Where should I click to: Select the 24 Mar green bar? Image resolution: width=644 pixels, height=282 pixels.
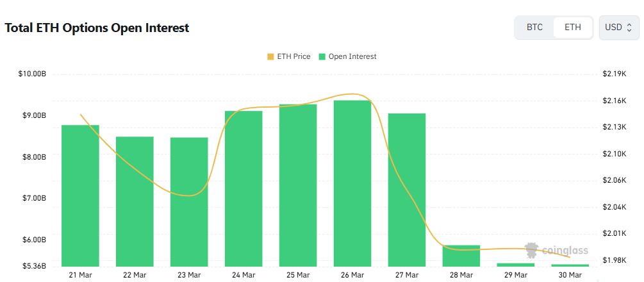(x=244, y=188)
